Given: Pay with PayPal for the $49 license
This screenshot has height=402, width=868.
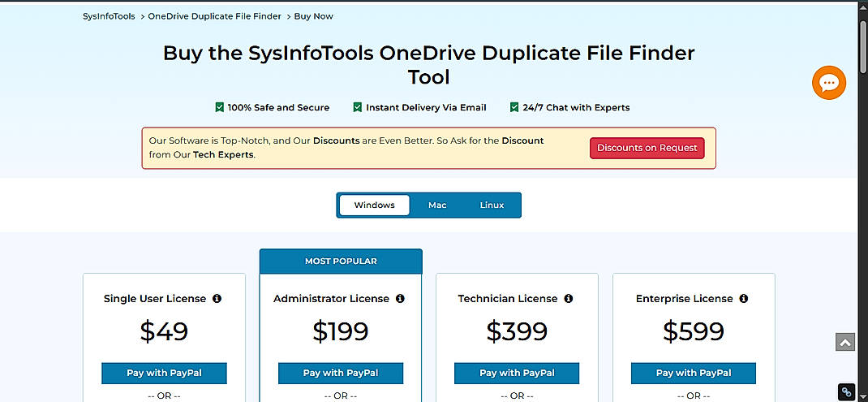Looking at the screenshot, I should [164, 373].
